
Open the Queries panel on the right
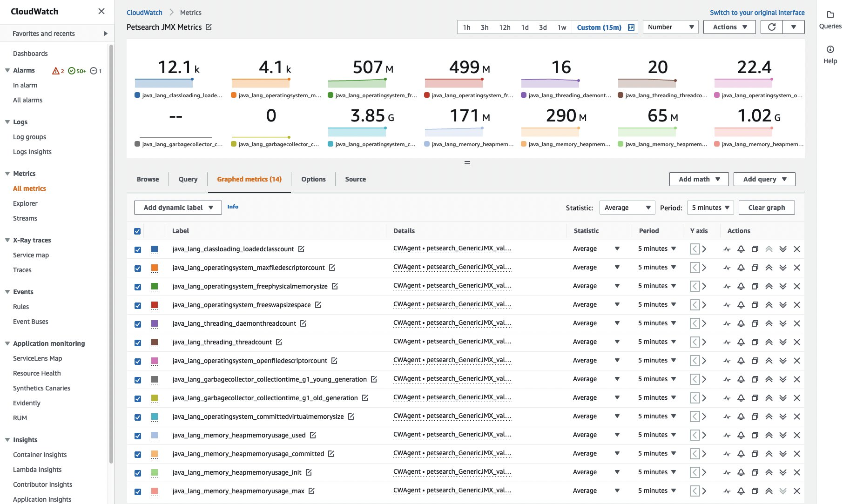click(x=830, y=20)
